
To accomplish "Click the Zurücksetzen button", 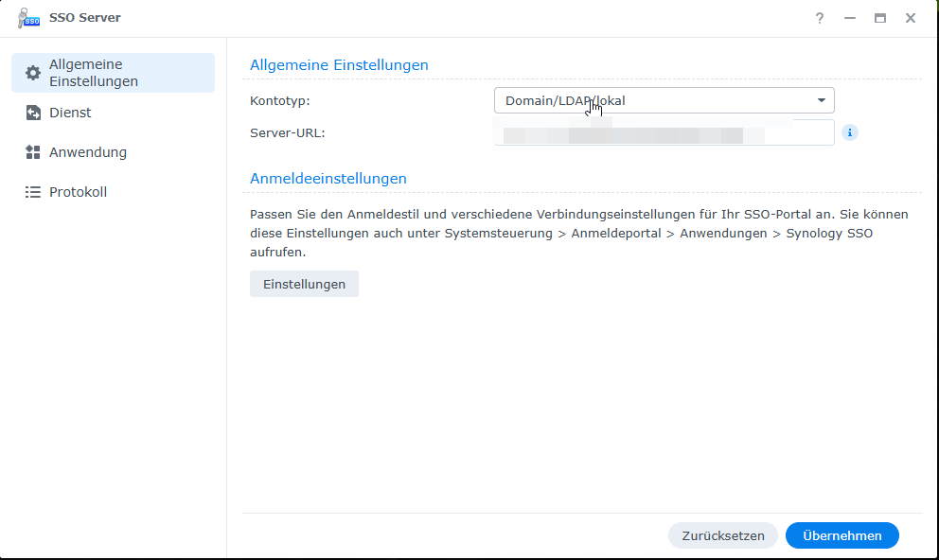I will 723,535.
